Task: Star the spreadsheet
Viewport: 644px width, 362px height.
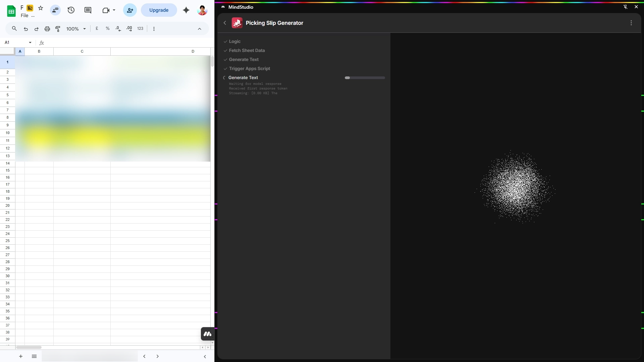Action: tap(41, 8)
